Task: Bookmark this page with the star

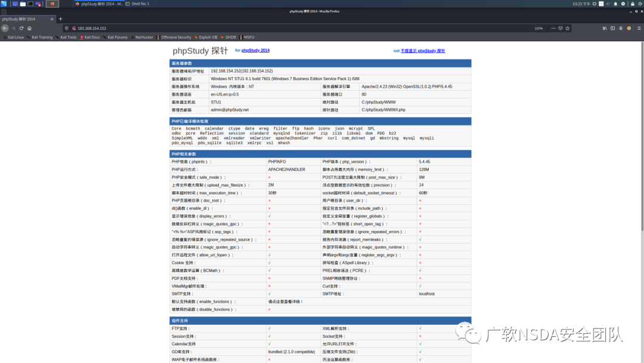Action: pyautogui.click(x=568, y=29)
